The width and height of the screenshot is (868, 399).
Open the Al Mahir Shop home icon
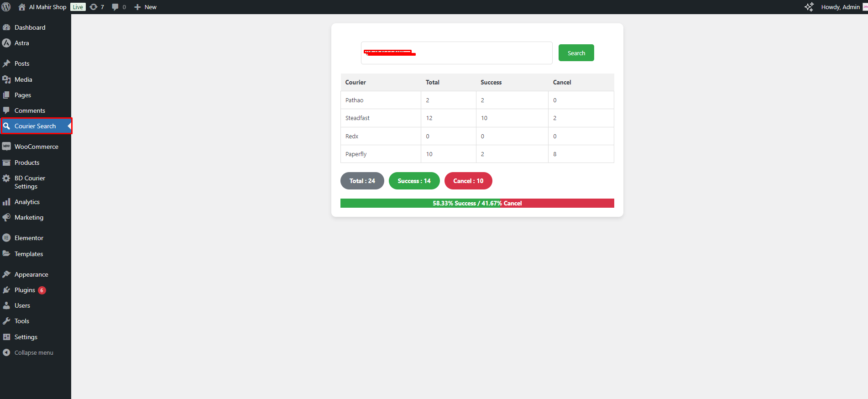pos(22,7)
